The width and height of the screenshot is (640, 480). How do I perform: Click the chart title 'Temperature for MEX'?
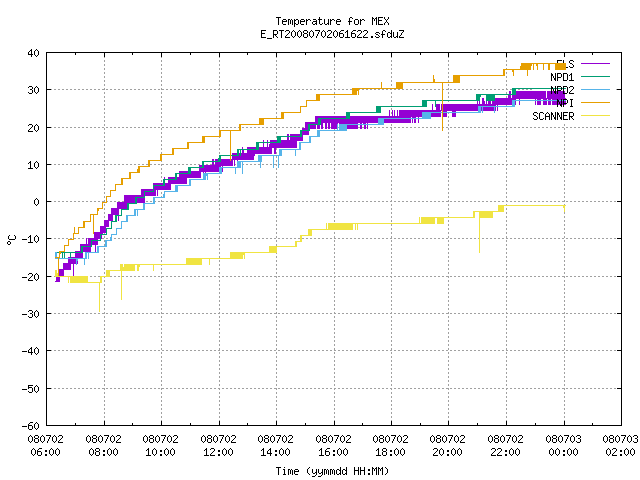pyautogui.click(x=332, y=21)
